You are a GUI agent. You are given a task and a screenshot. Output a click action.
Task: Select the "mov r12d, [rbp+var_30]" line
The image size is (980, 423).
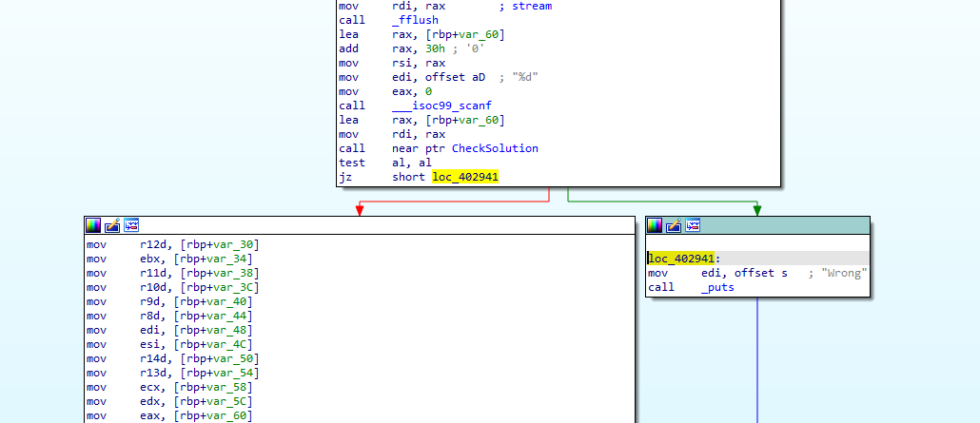point(172,244)
